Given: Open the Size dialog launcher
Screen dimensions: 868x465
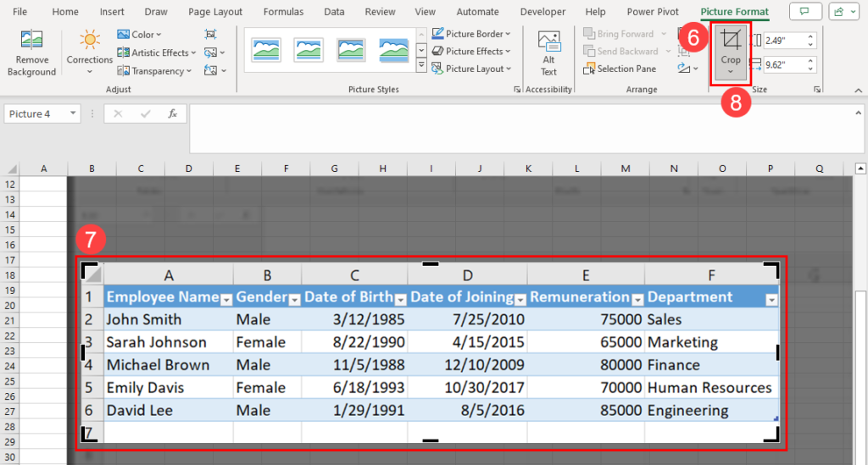Looking at the screenshot, I should click(817, 90).
